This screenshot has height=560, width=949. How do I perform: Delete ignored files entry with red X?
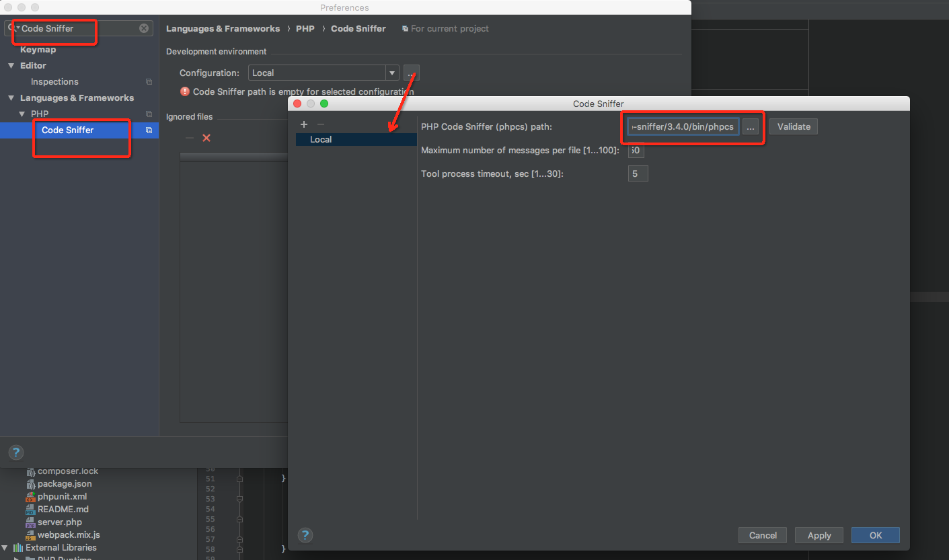[x=206, y=138]
